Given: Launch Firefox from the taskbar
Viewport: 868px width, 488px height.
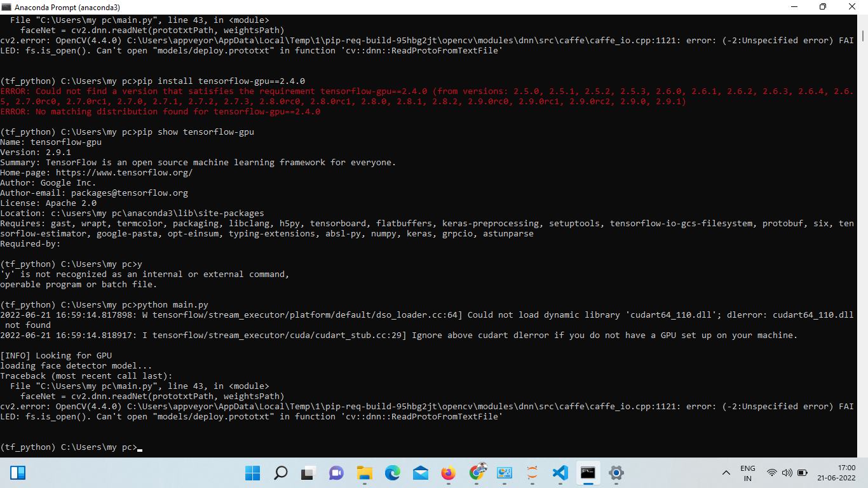Looking at the screenshot, I should [x=448, y=473].
